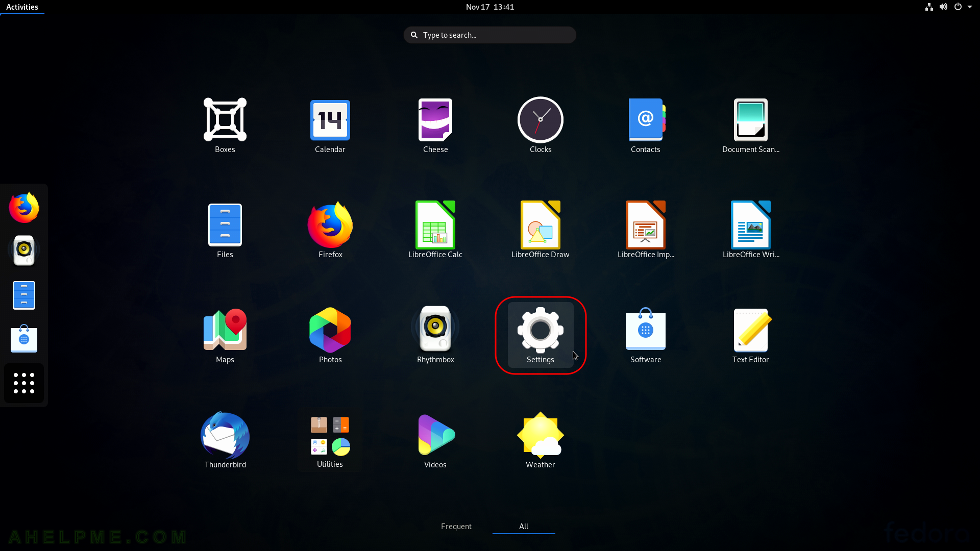Open Document Scanner app

[751, 126]
